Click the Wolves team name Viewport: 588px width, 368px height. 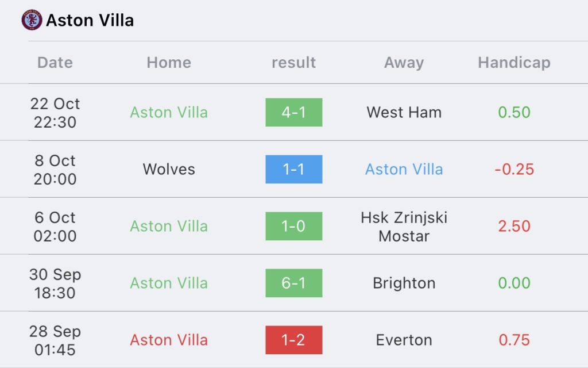169,170
